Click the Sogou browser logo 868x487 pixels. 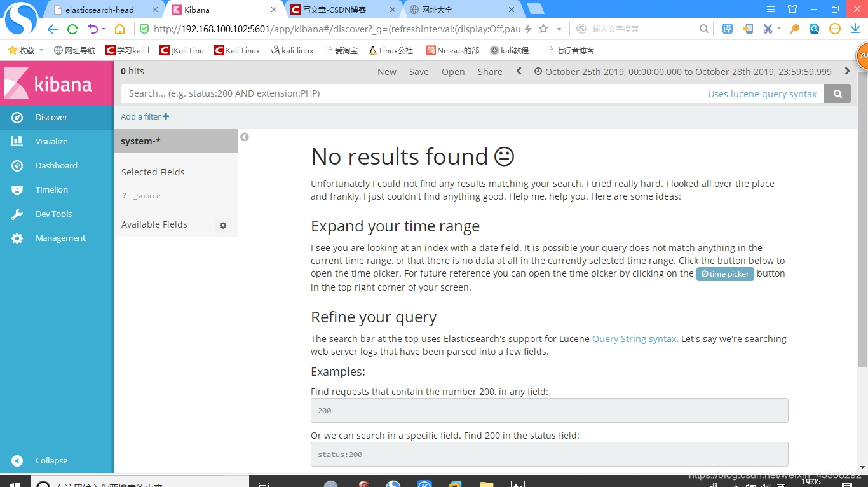pyautogui.click(x=21, y=19)
